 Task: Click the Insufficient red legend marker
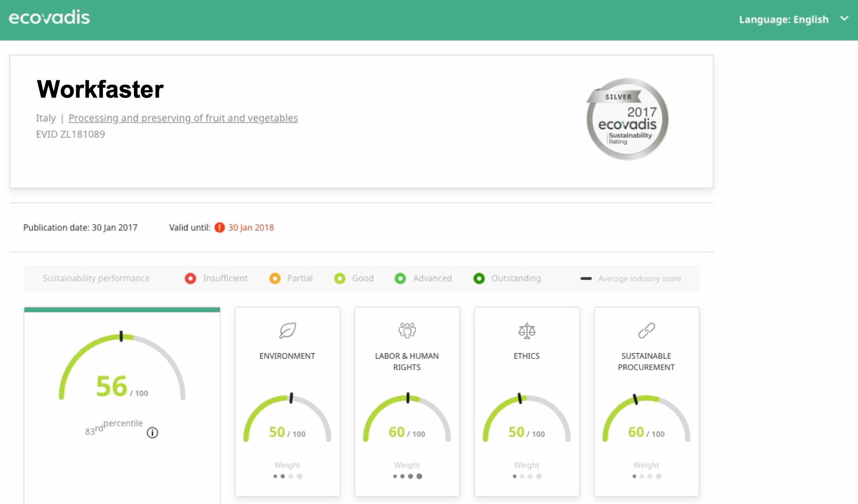190,278
